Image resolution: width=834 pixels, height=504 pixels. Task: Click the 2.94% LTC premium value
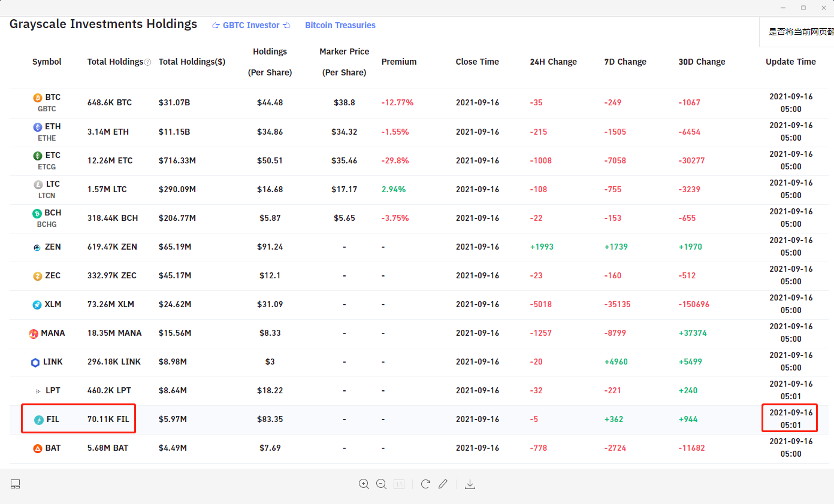(x=394, y=189)
